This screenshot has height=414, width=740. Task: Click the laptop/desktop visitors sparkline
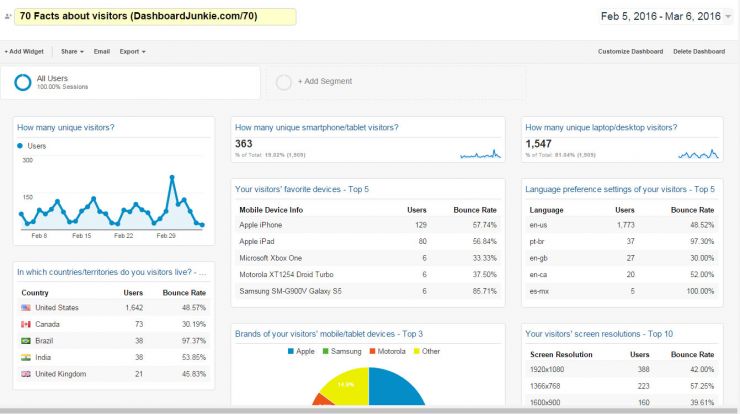pyautogui.click(x=698, y=154)
